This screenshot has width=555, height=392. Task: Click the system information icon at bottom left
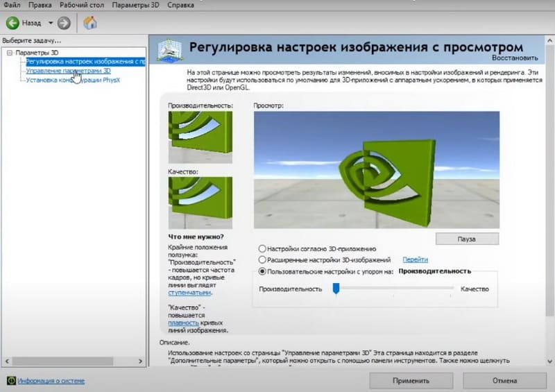point(11,380)
